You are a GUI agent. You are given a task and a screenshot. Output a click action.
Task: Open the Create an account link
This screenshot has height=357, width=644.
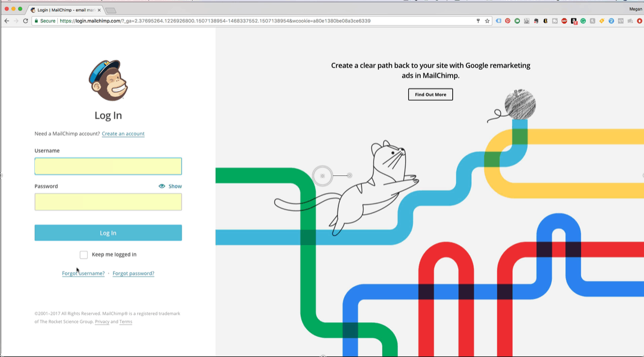tap(123, 134)
